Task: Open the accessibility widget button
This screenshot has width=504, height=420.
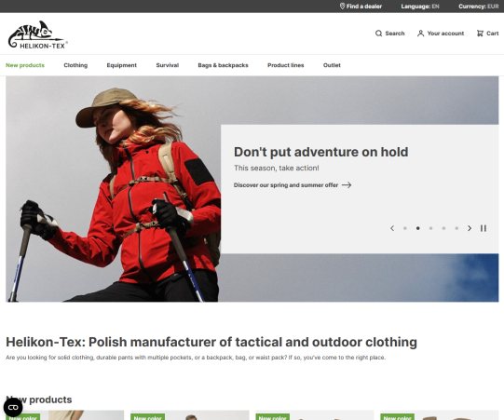Action: (x=13, y=407)
